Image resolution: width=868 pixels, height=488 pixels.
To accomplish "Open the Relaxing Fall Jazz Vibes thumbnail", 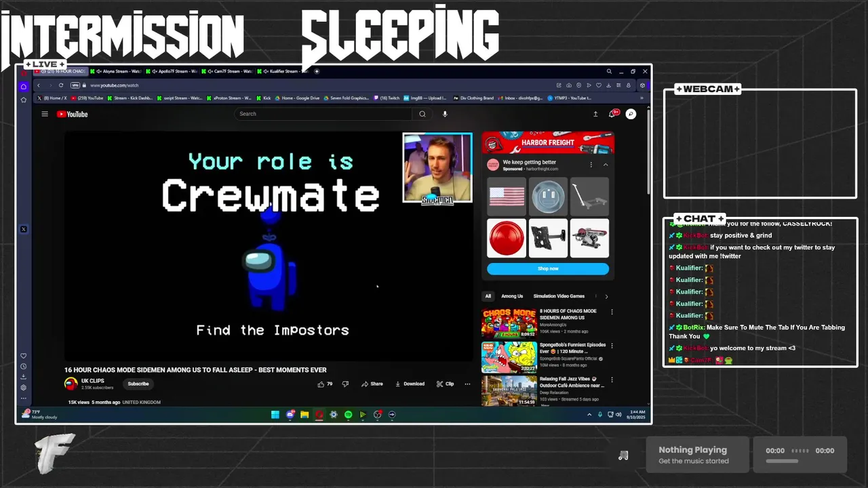I will (x=509, y=391).
